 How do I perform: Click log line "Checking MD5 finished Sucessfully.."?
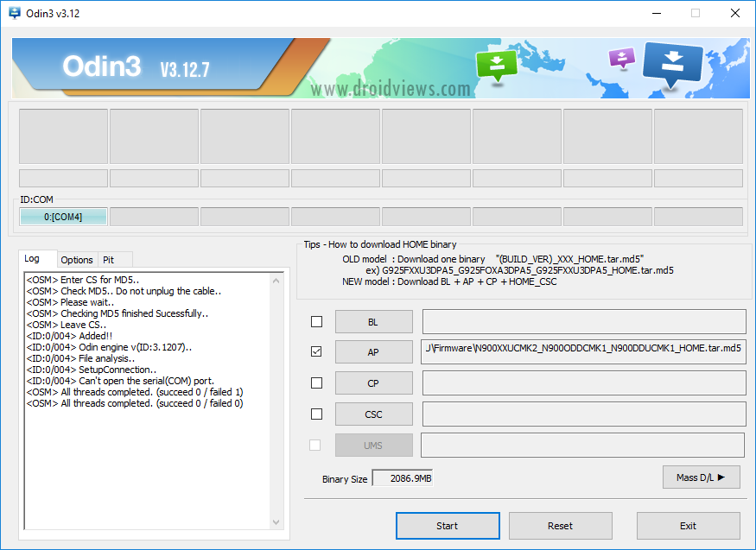118,313
